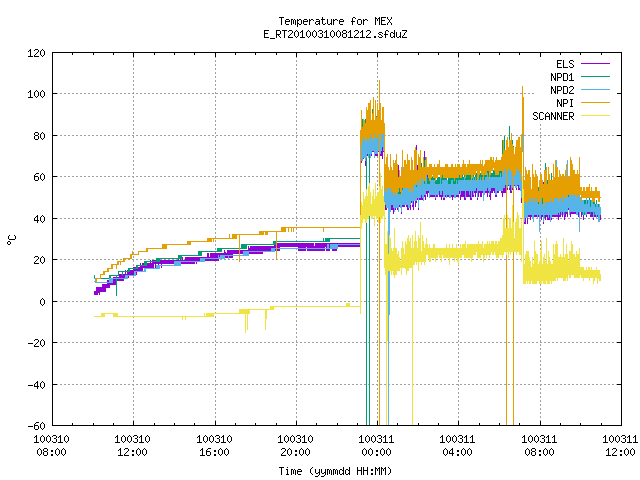Click the NPI legend label
Screen dimensions: 640x480
[565, 103]
